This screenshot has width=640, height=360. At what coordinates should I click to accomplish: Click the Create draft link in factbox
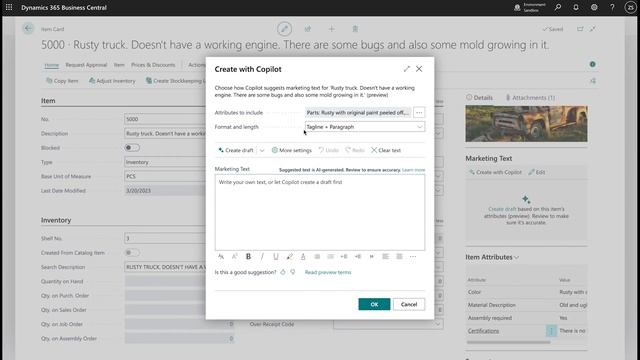pyautogui.click(x=502, y=209)
